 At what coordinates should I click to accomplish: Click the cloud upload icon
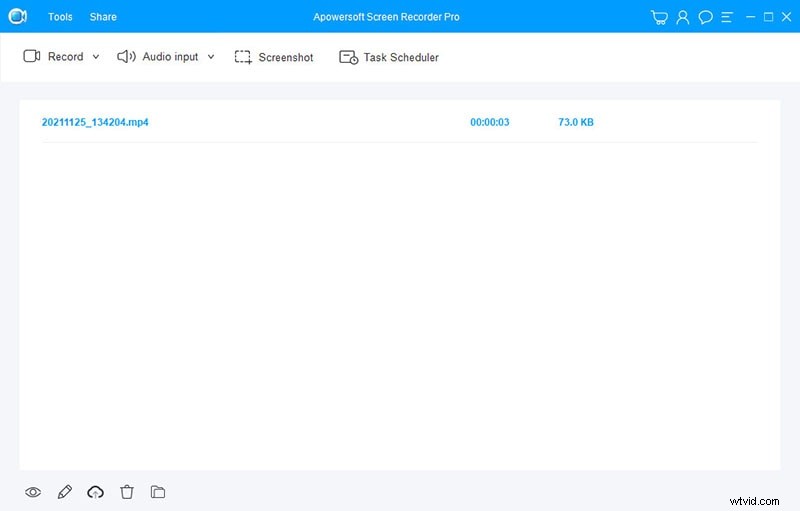tap(96, 492)
